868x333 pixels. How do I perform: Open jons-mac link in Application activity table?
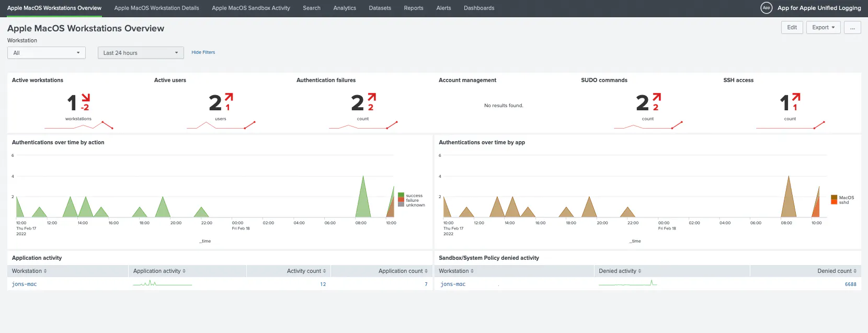(25, 284)
